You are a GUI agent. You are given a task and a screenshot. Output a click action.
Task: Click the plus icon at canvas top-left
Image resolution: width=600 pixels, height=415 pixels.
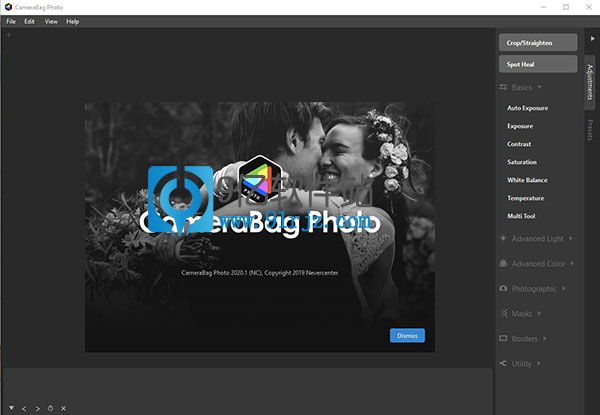pos(8,35)
